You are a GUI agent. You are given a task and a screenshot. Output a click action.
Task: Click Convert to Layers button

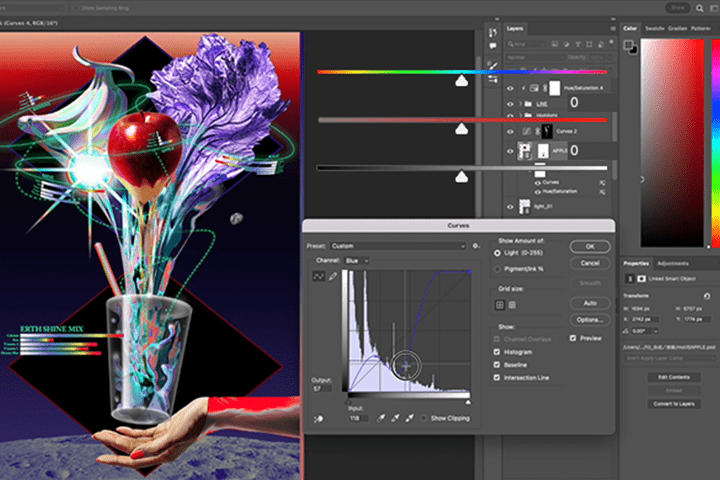click(674, 404)
